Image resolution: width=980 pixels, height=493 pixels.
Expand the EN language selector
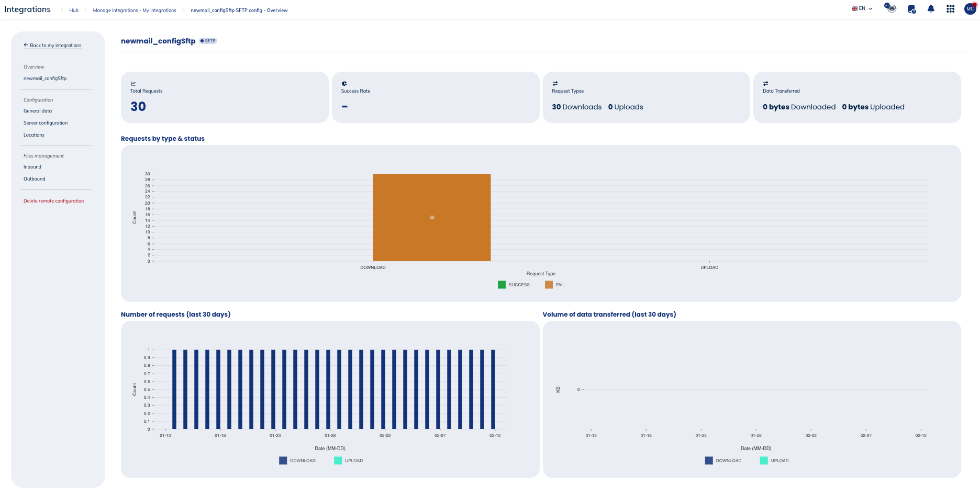(862, 8)
